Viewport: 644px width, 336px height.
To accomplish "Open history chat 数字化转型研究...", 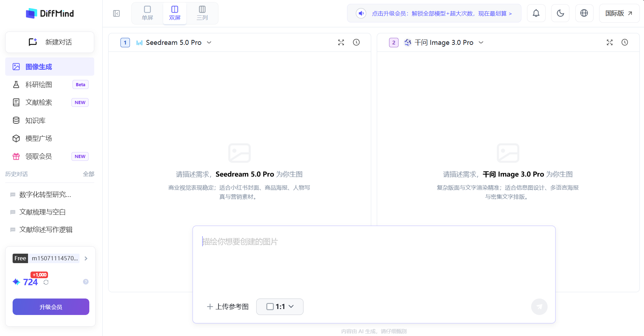I will 50,194.
